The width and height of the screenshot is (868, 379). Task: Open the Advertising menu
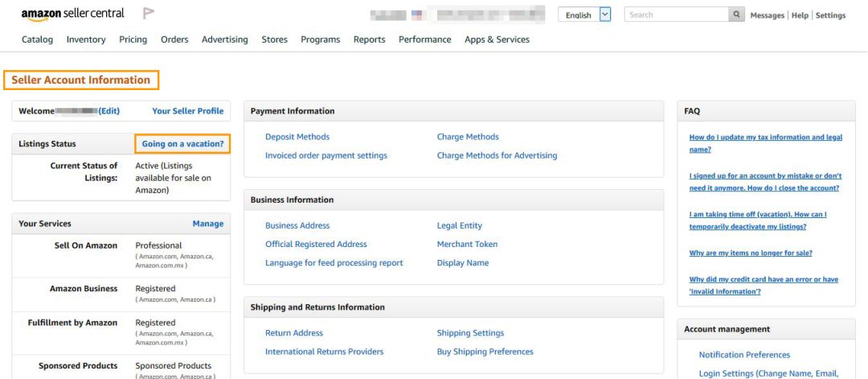point(225,39)
